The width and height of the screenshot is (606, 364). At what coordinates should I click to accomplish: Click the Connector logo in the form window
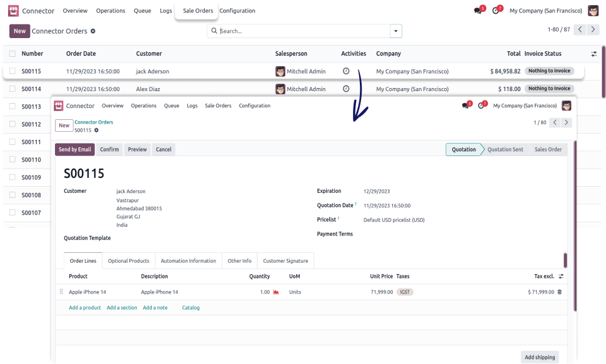point(58,106)
